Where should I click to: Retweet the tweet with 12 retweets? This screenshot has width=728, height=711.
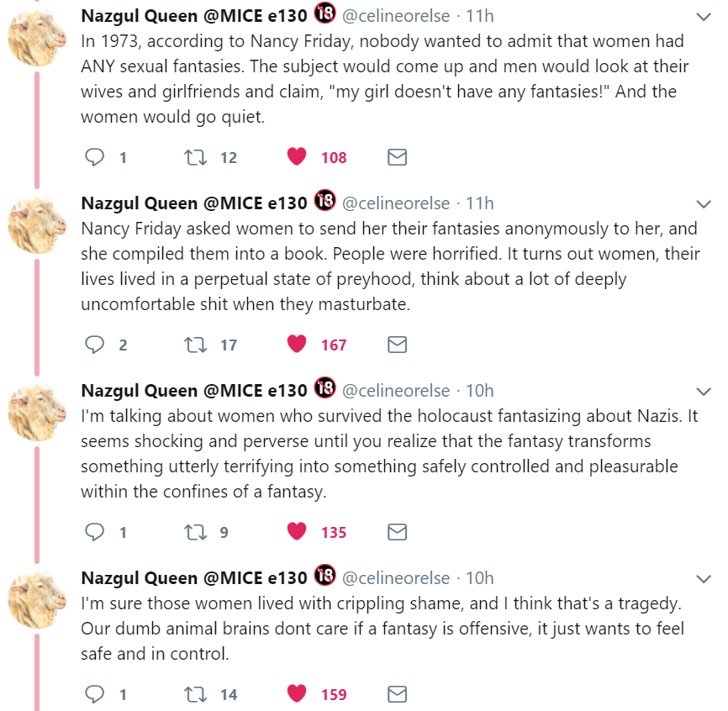(195, 157)
